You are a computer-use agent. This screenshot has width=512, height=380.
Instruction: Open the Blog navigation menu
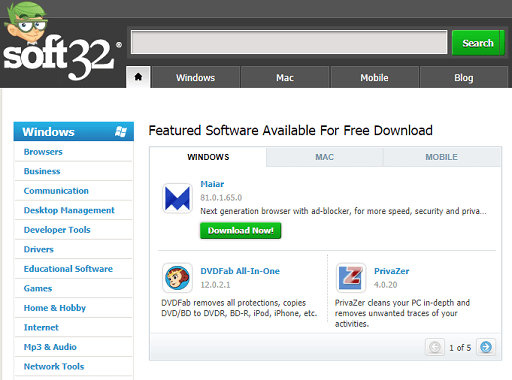click(464, 77)
